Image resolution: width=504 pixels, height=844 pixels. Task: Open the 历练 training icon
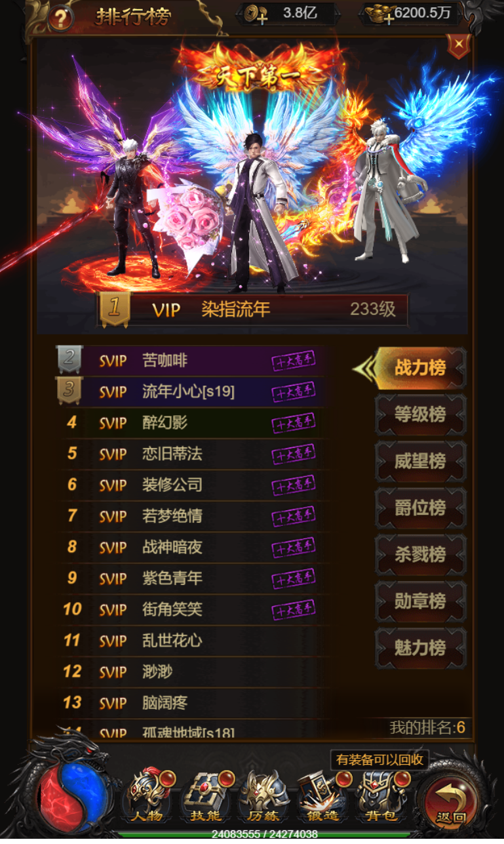click(263, 795)
